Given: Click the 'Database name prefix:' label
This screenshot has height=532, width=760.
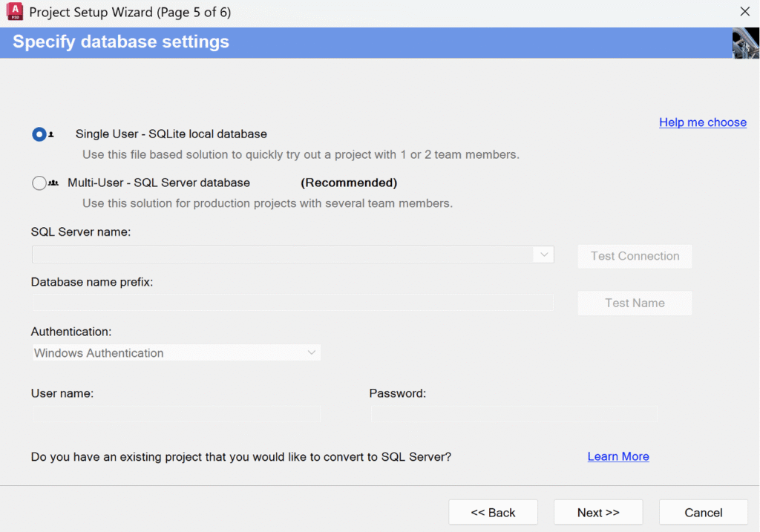Looking at the screenshot, I should coord(92,282).
